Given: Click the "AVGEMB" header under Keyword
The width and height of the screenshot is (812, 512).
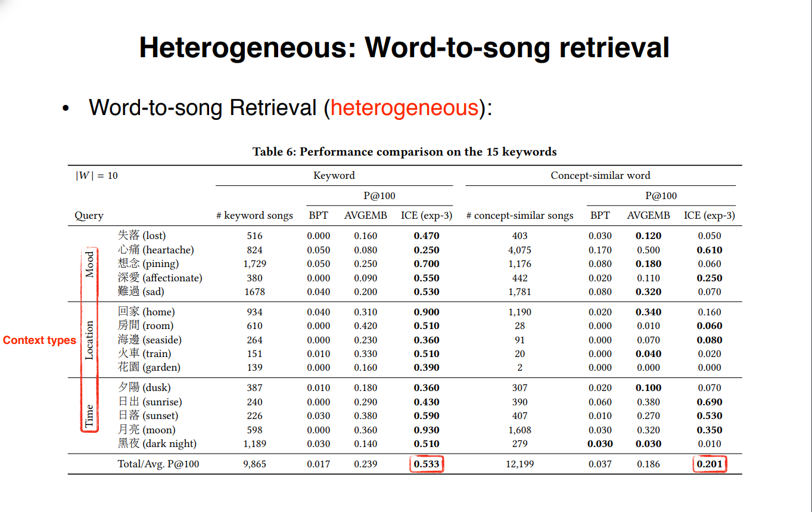Looking at the screenshot, I should point(366,216).
